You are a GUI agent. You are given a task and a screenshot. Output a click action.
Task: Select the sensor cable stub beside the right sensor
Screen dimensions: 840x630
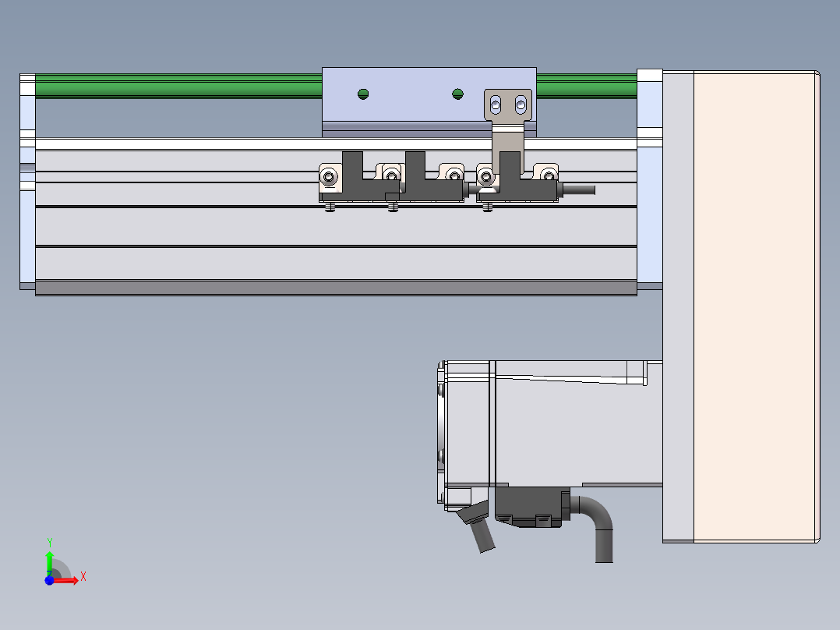click(578, 189)
